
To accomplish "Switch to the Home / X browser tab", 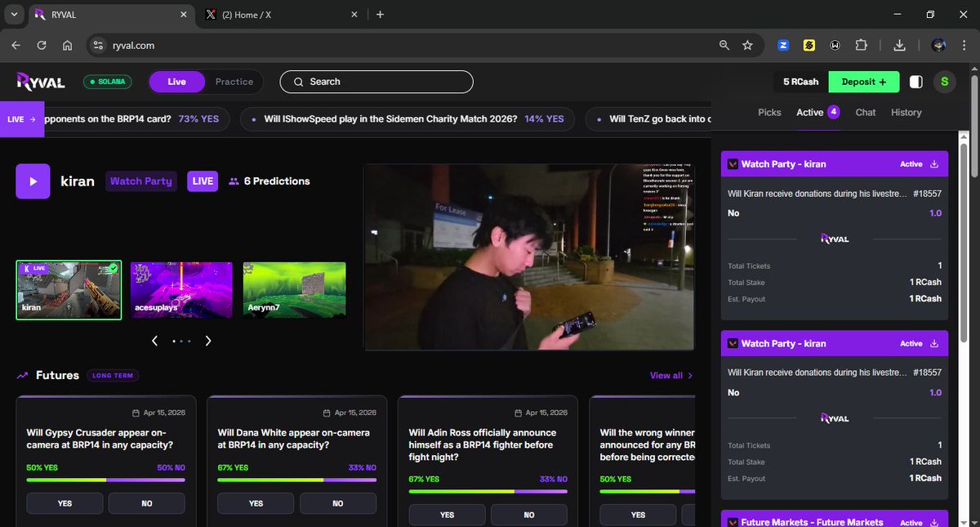I will coord(283,15).
